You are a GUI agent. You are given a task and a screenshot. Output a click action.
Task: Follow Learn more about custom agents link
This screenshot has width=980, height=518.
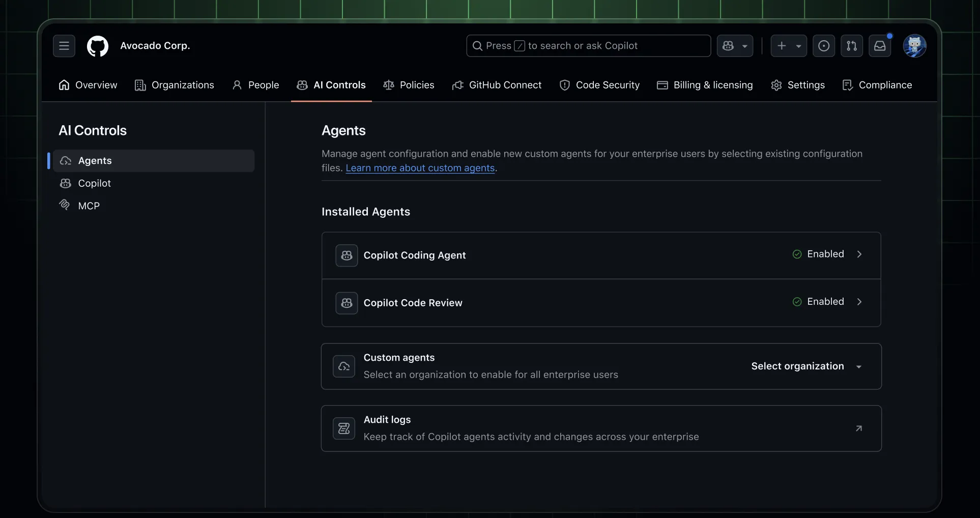(x=420, y=168)
